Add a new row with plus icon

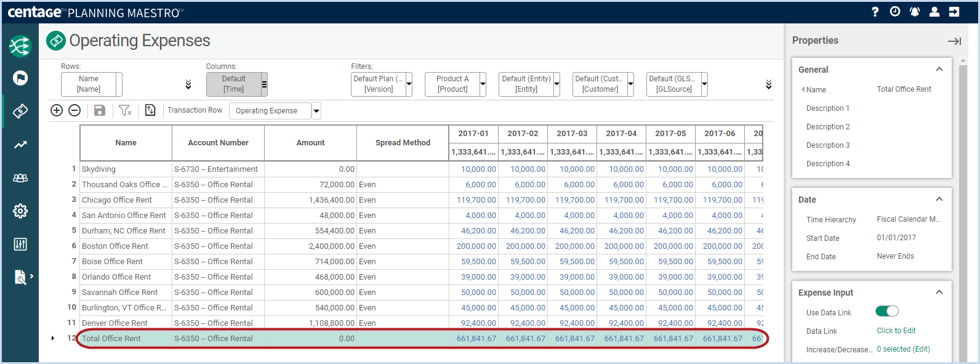[x=57, y=110]
